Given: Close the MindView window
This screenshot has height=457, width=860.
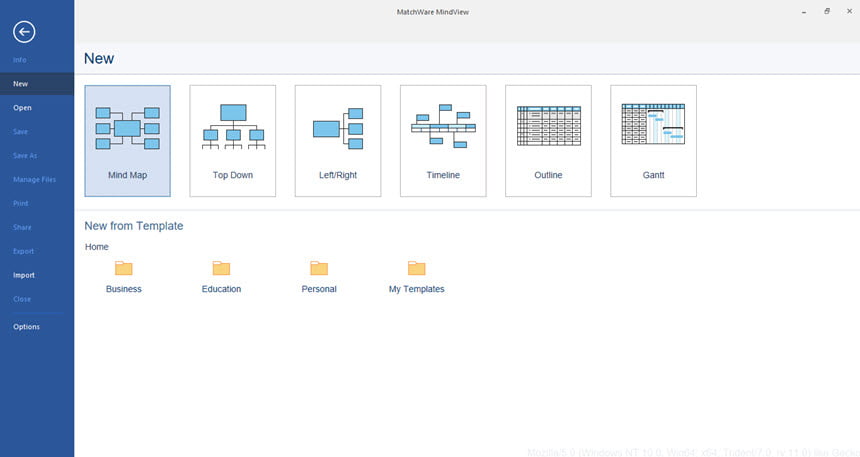Looking at the screenshot, I should click(x=849, y=12).
